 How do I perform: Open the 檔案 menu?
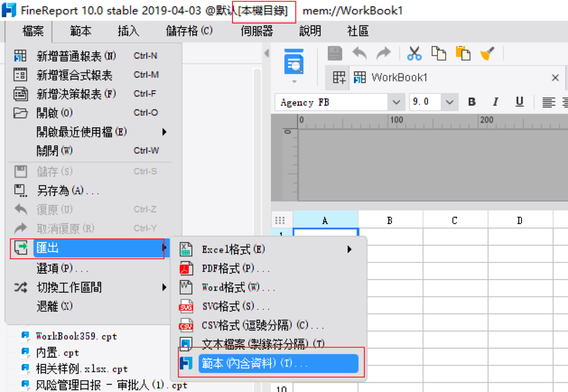tap(33, 31)
